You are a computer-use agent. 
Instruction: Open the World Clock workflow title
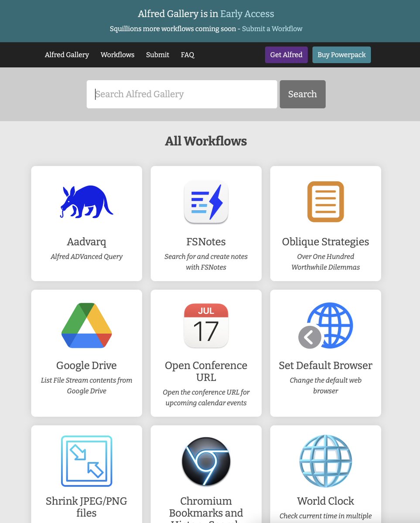click(x=326, y=501)
